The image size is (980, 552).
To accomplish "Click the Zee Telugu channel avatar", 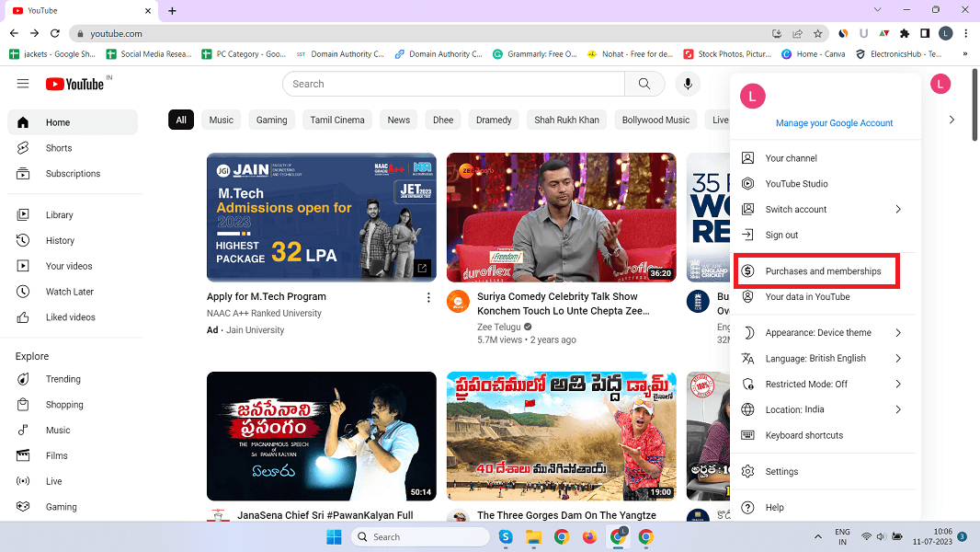I will click(458, 302).
